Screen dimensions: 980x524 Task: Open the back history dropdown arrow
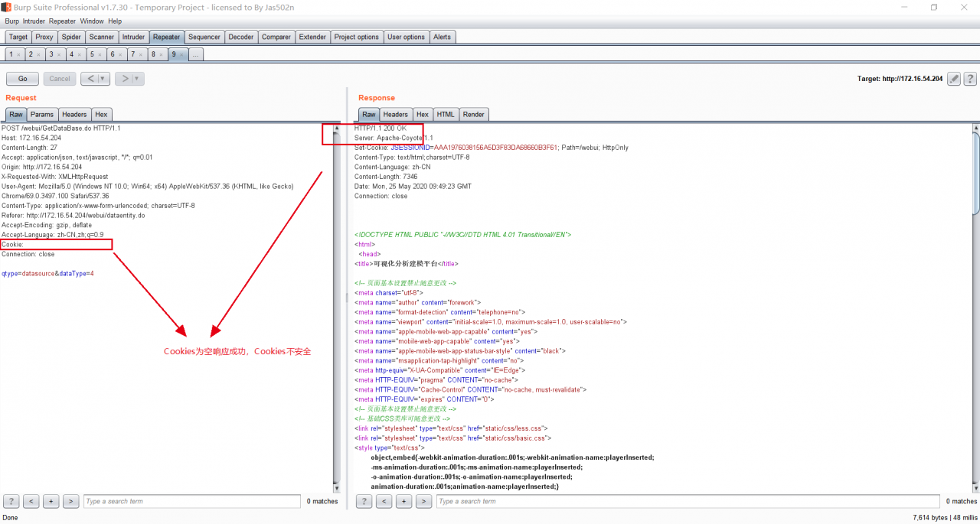103,79
